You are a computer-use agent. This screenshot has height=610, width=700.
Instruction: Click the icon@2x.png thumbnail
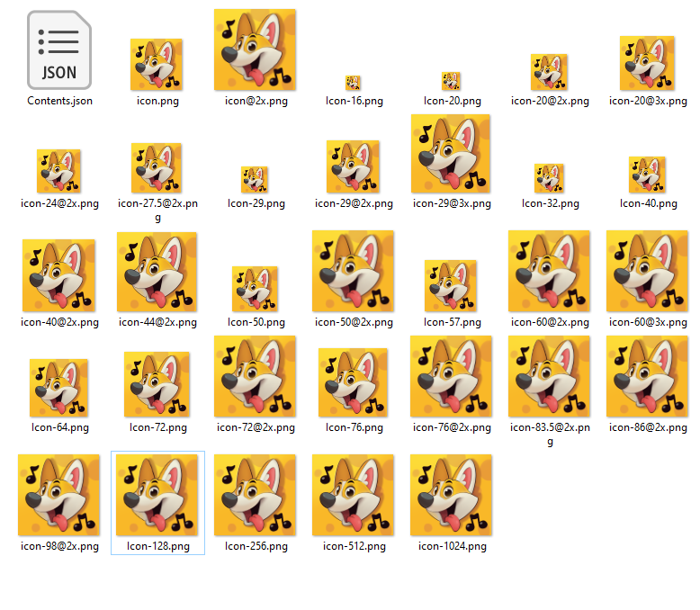click(x=255, y=49)
